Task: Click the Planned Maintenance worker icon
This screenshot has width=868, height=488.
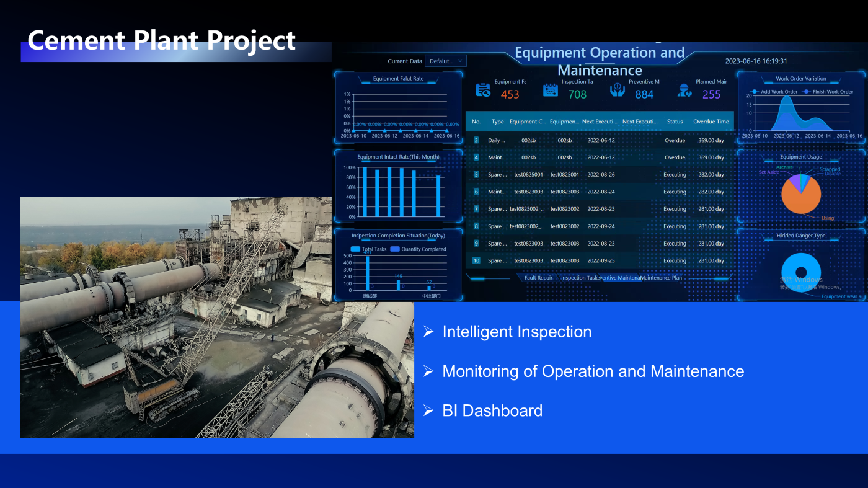Action: [684, 90]
